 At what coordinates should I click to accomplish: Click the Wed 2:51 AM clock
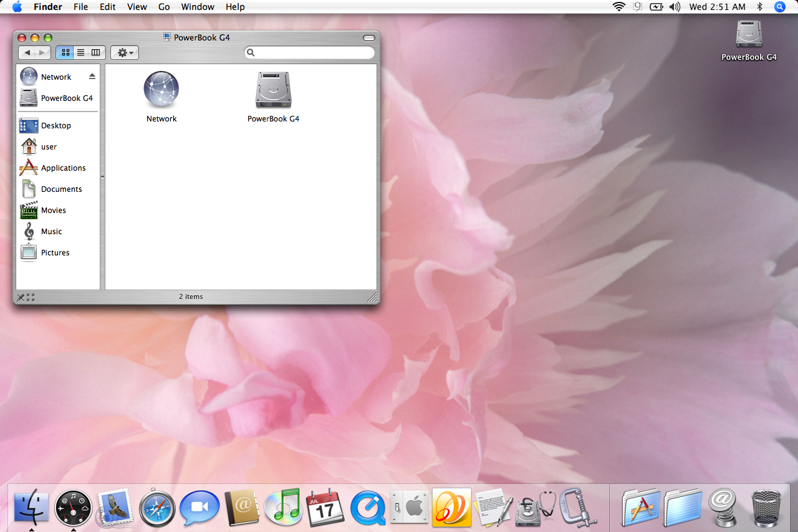pyautogui.click(x=717, y=7)
